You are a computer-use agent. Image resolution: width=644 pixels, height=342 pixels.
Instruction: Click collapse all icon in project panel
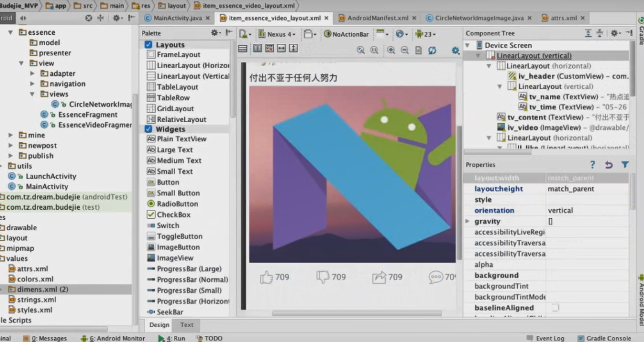pyautogui.click(x=100, y=18)
